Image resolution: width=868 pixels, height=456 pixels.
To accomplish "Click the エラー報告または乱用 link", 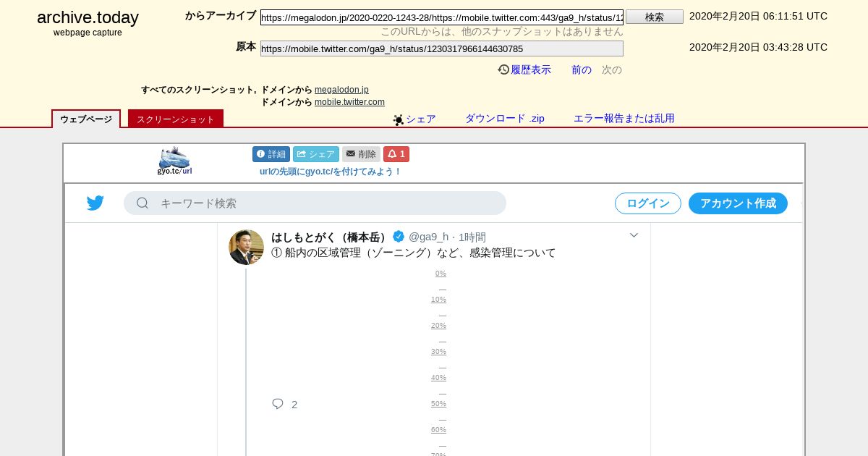I will coord(624,119).
